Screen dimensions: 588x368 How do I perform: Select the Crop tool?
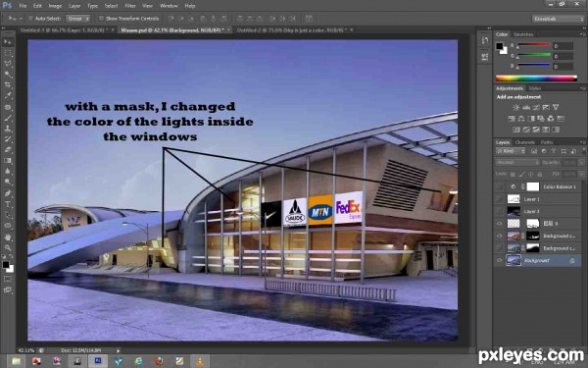point(8,84)
